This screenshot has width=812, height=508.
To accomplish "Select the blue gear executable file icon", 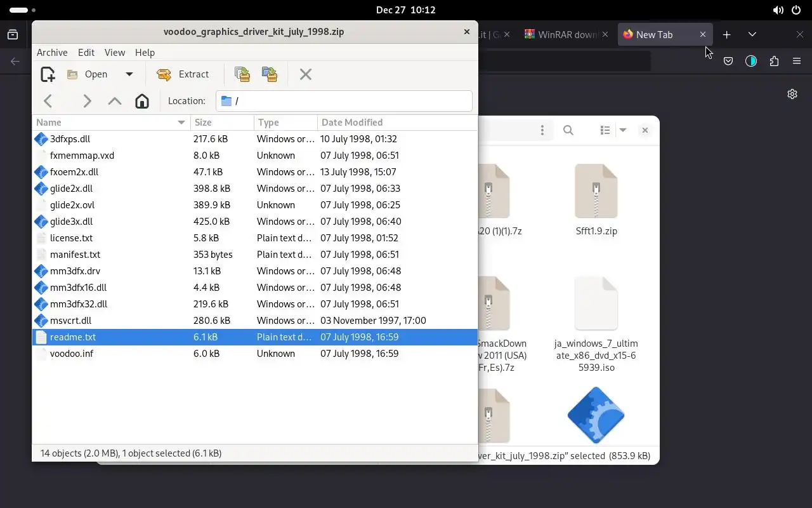I will pos(596,415).
